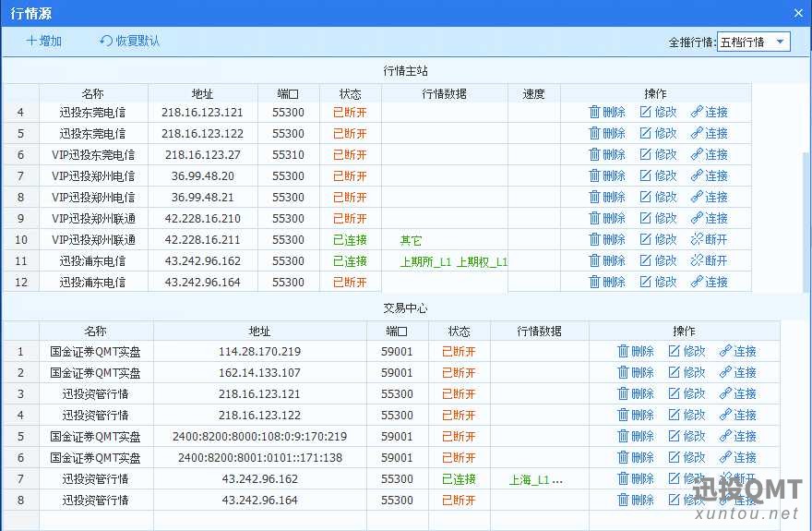812x531 pixels.
Task: Connect VIP迅投郑州电信 36.99.48.20
Action: (x=709, y=175)
